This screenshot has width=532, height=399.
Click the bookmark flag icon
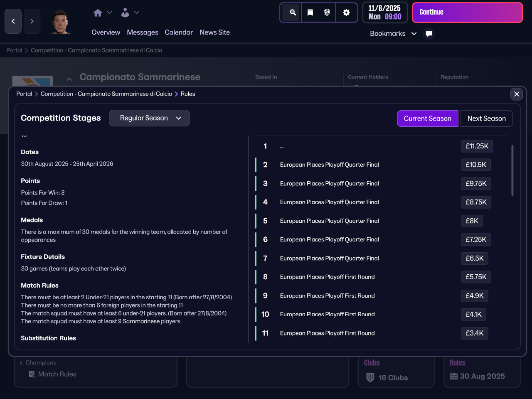[x=310, y=12]
